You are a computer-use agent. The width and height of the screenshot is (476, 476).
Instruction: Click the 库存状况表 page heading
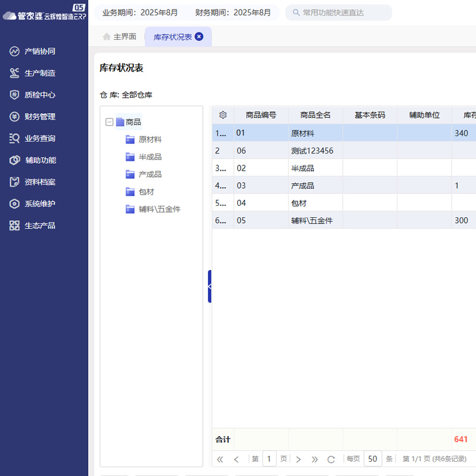point(121,68)
